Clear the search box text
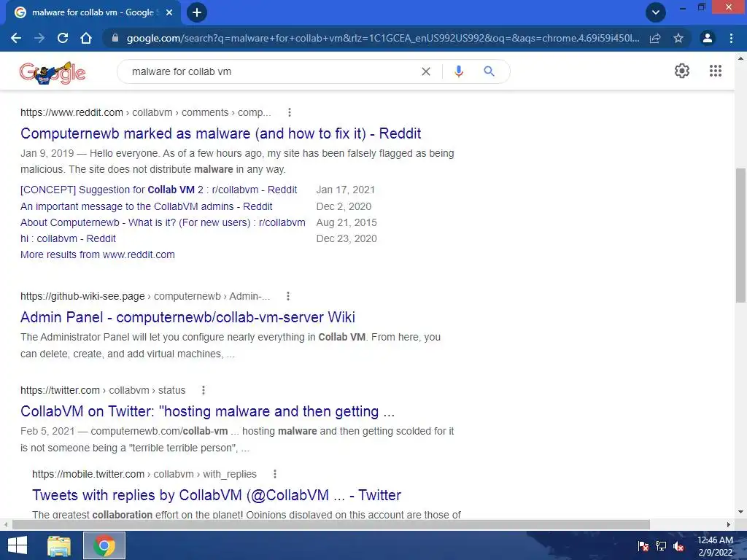Image resolution: width=747 pixels, height=560 pixels. (426, 71)
